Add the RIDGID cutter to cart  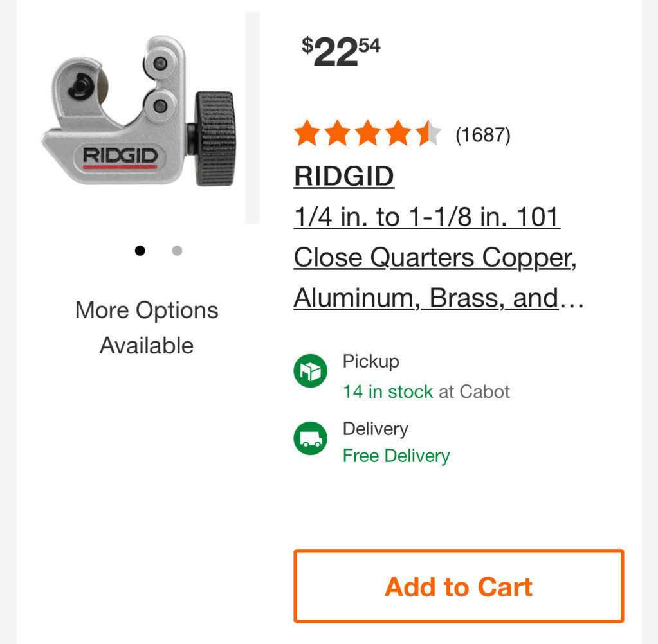tap(459, 586)
